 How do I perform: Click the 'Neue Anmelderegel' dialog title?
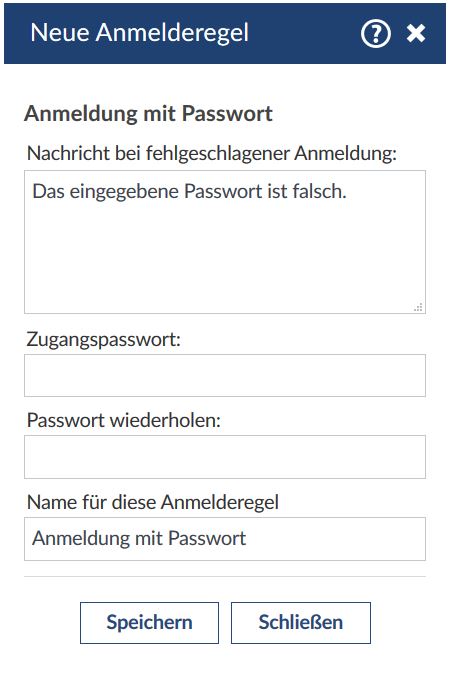(x=140, y=33)
